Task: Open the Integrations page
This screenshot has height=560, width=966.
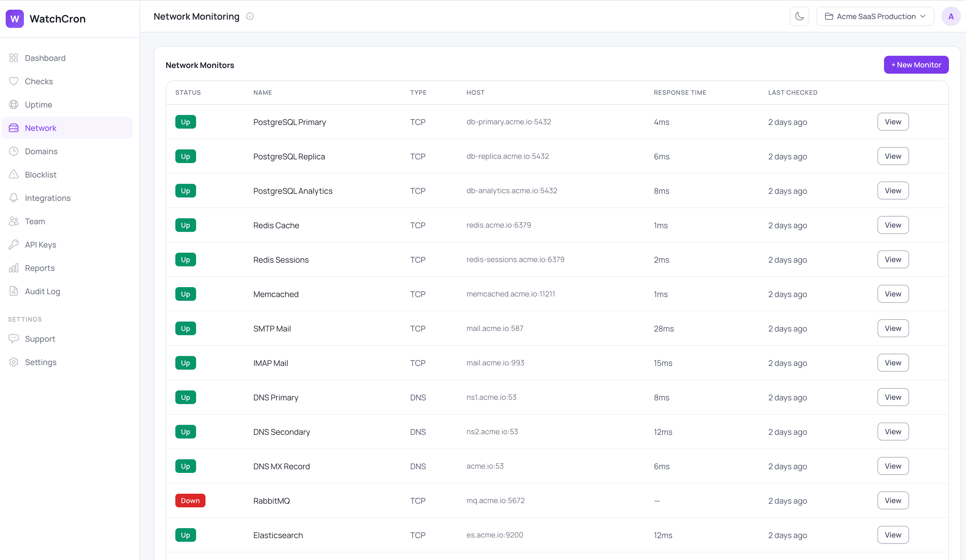Action: 67,198
